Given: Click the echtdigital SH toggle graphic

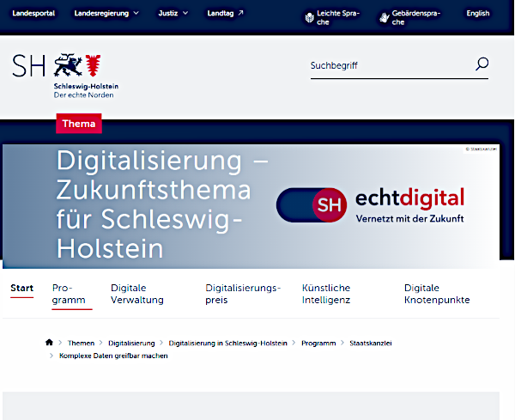Looking at the screenshot, I should click(312, 204).
